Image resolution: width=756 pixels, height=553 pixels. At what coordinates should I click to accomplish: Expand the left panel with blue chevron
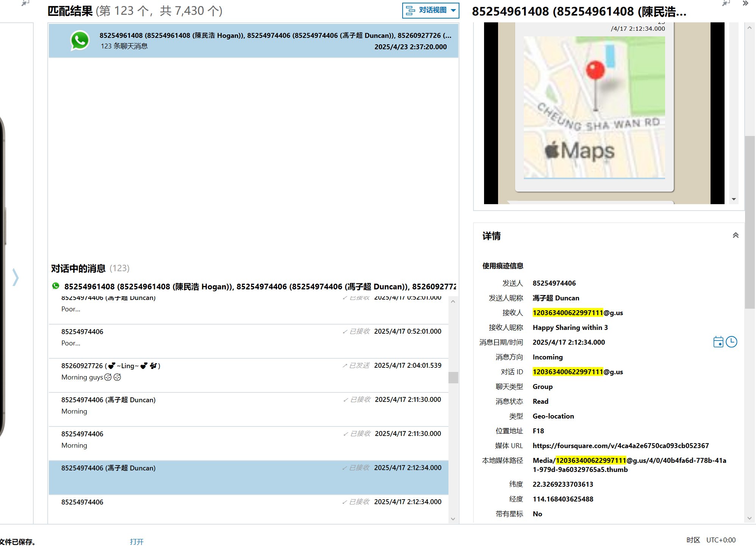[16, 277]
